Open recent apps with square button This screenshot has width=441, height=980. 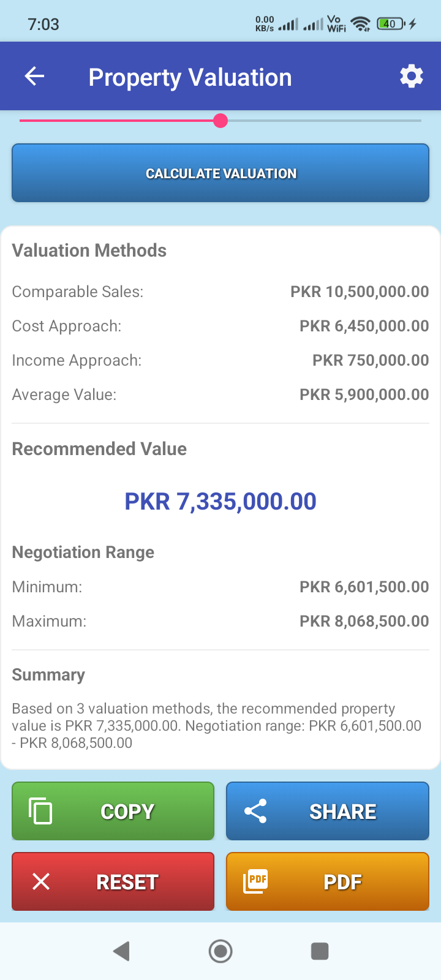click(x=320, y=951)
